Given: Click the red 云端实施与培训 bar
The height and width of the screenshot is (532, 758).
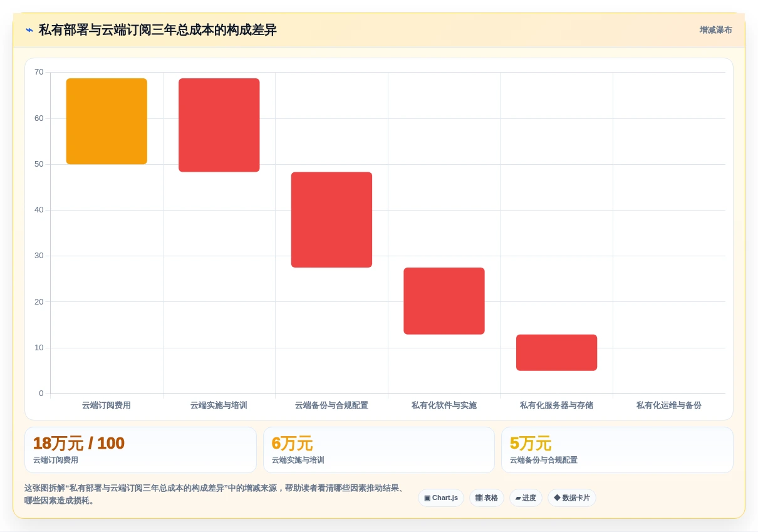Looking at the screenshot, I should tap(219, 125).
